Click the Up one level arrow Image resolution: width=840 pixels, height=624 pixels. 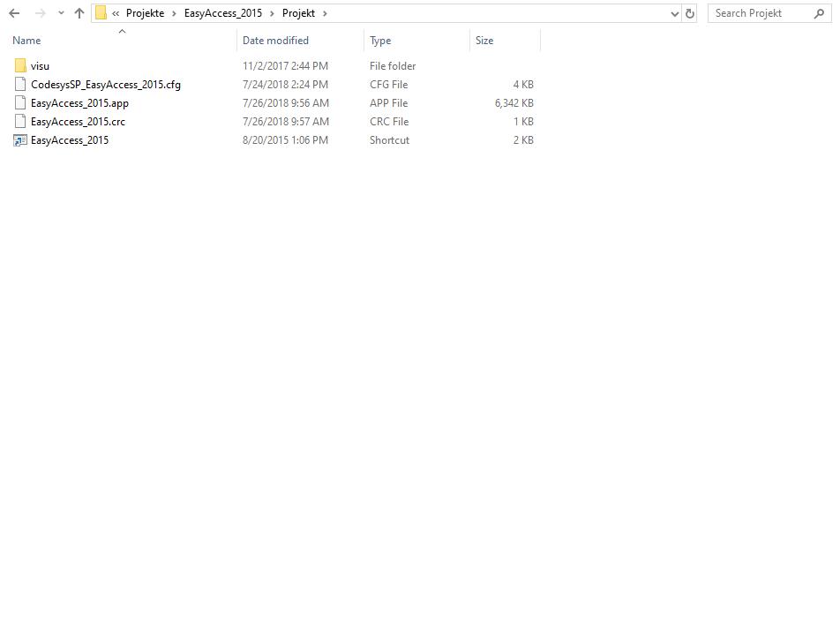click(x=79, y=12)
